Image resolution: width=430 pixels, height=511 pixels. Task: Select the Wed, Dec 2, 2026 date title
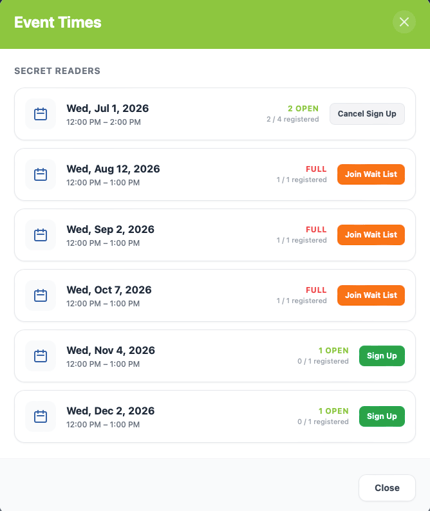(110, 411)
